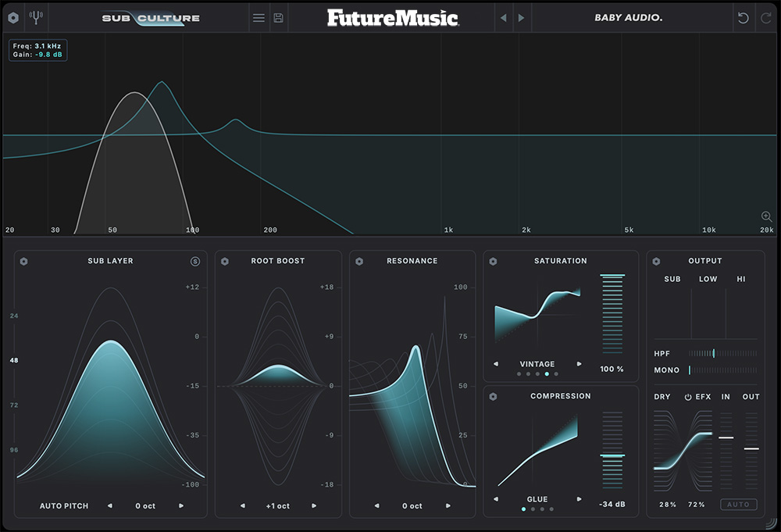Go to the previous preset in the top bar
The height and width of the screenshot is (532, 781).
[x=504, y=18]
